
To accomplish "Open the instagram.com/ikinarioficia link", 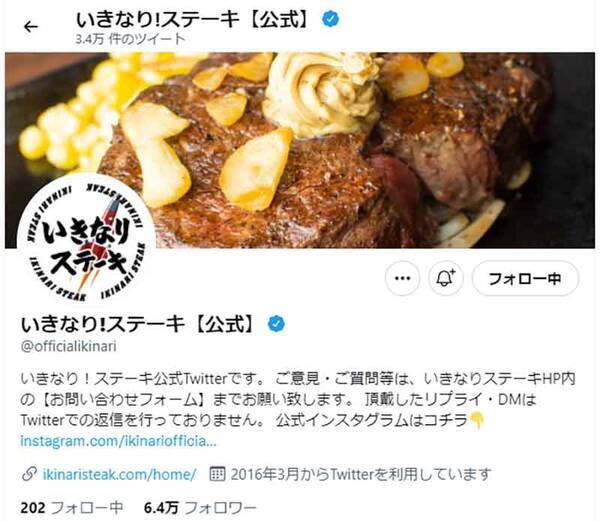I will (118, 441).
